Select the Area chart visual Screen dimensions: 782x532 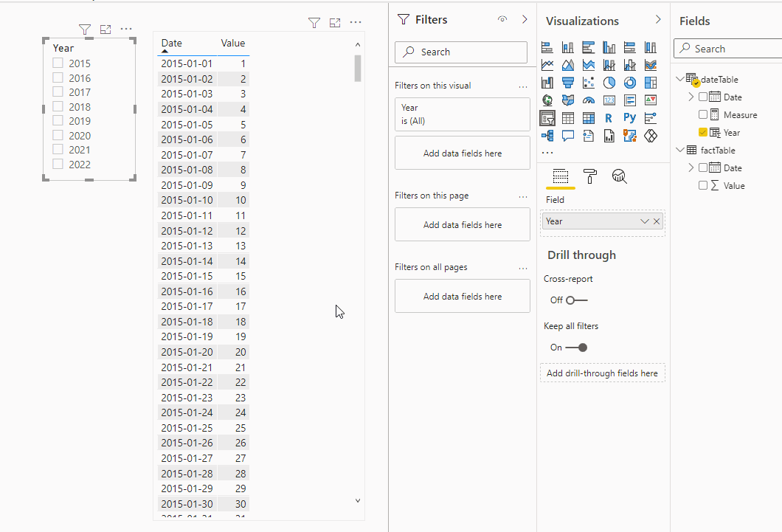[567, 65]
